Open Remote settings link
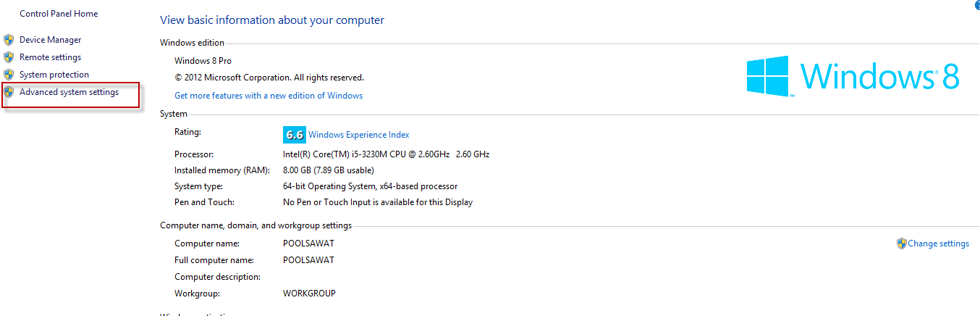The width and height of the screenshot is (980, 316). [x=50, y=57]
